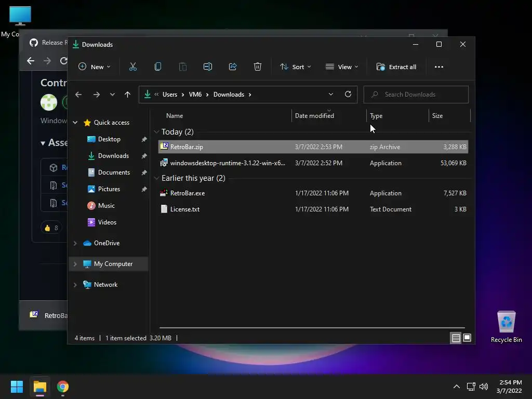Viewport: 532px width, 399px height.
Task: Show hidden system tray icons
Action: (457, 387)
